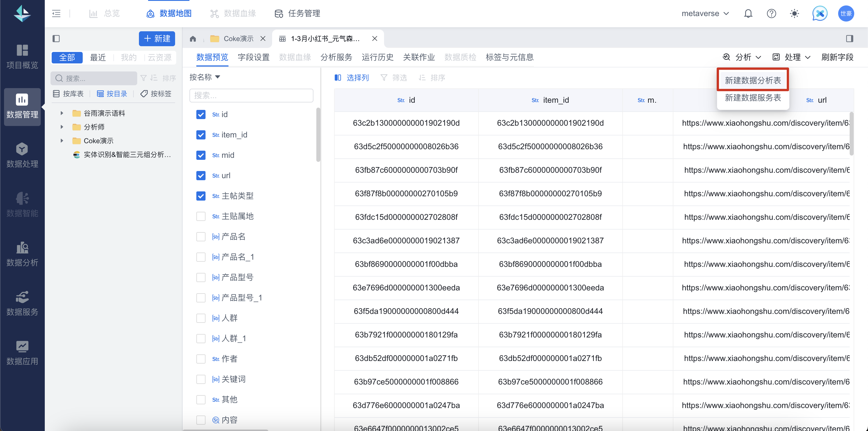This screenshot has width=868, height=431.
Task: Expand the 分析师 folder
Action: [x=62, y=127]
